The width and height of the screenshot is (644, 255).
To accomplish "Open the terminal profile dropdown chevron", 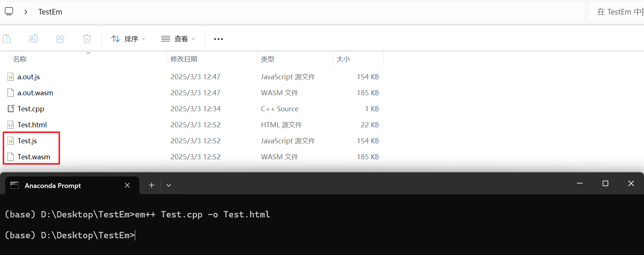I will pyautogui.click(x=169, y=185).
